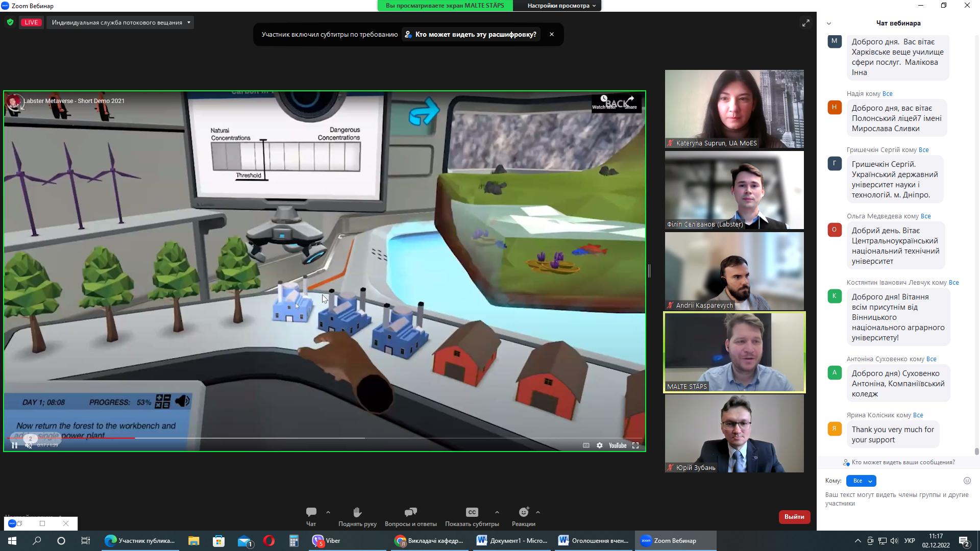The height and width of the screenshot is (551, 980).
Task: Open Viber from the taskbar
Action: tap(327, 541)
